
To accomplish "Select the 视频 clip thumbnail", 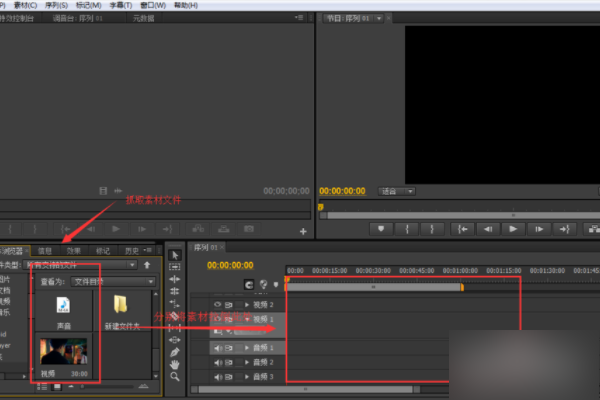I will [x=64, y=351].
